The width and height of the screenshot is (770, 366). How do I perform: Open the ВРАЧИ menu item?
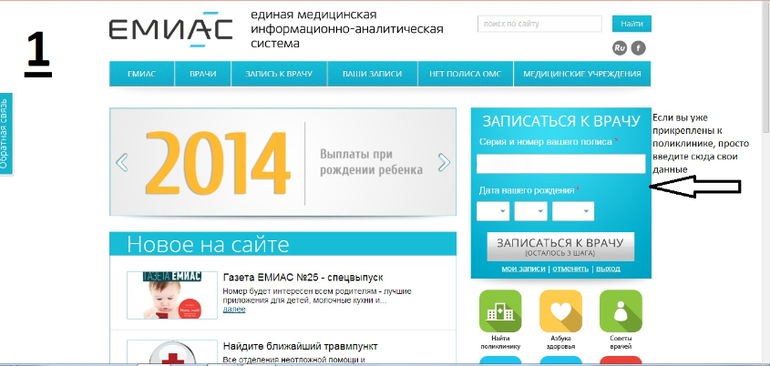(x=203, y=74)
